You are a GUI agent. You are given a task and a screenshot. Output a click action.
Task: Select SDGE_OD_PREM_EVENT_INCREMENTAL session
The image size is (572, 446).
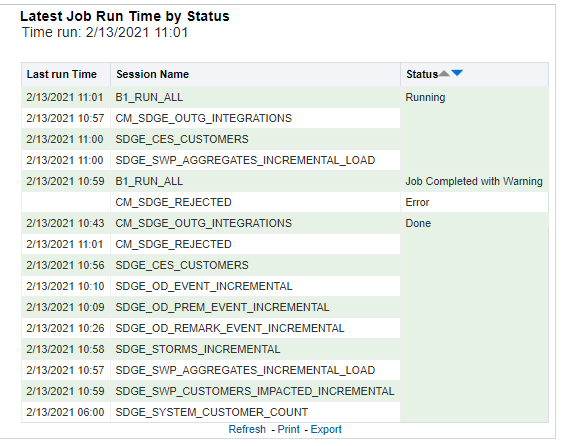(x=222, y=307)
